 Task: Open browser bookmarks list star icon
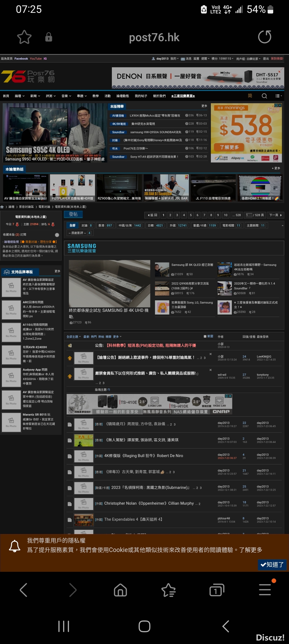click(x=168, y=590)
